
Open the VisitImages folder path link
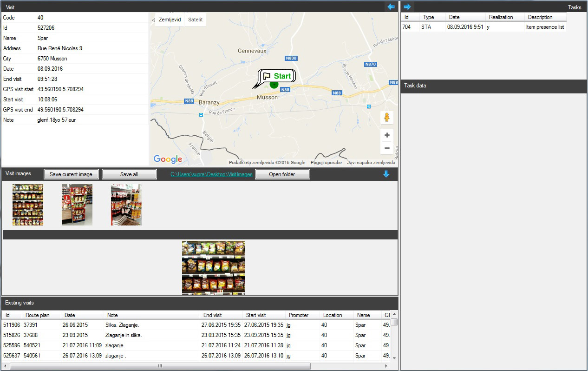point(211,175)
